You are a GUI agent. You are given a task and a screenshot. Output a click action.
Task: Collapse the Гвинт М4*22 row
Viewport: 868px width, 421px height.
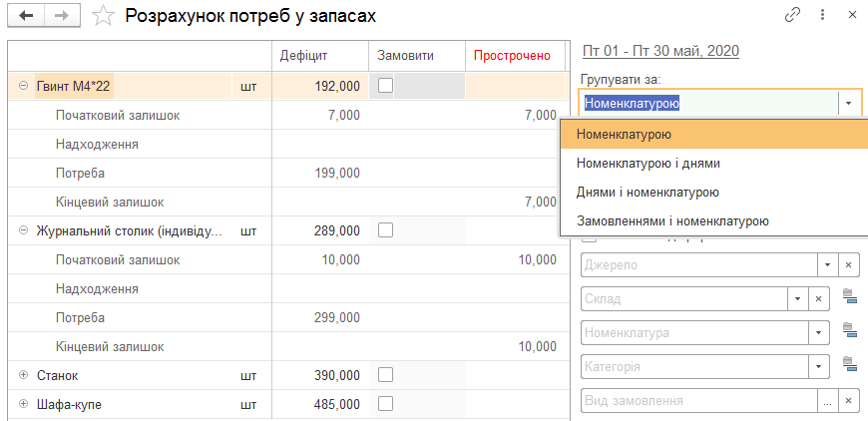point(23,86)
